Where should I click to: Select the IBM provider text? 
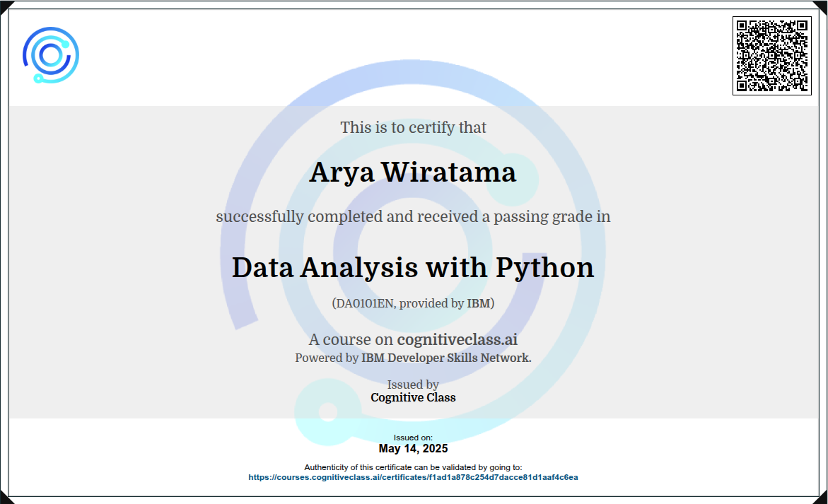pos(478,303)
